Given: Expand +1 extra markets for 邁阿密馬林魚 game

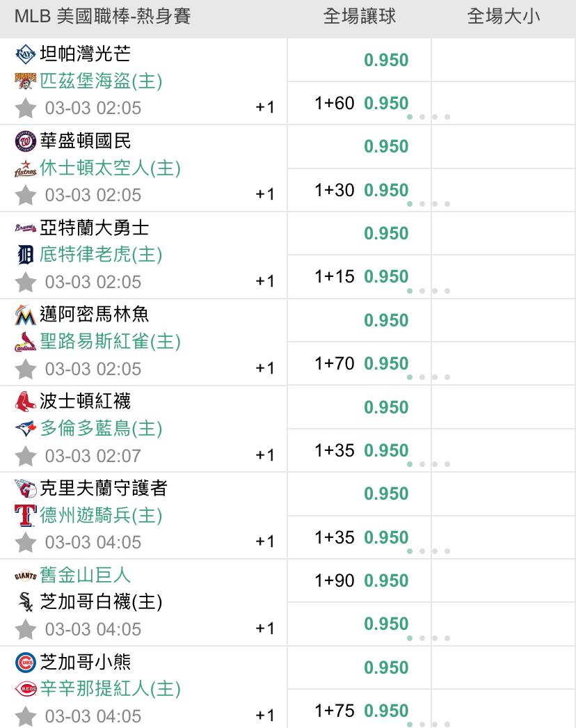Looking at the screenshot, I should [265, 368].
